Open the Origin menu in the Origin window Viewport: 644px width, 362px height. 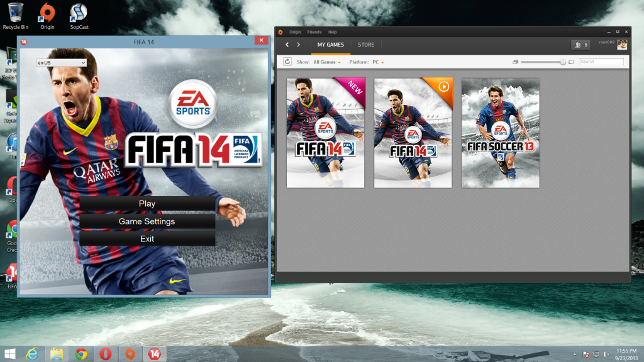point(295,32)
